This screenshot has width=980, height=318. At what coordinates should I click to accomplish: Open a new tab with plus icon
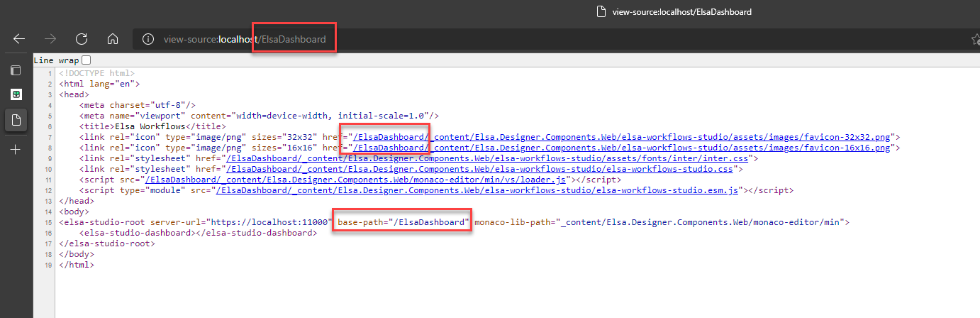(x=16, y=150)
